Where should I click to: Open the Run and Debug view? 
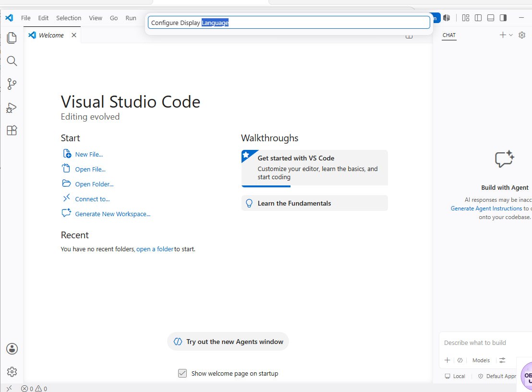coord(12,108)
